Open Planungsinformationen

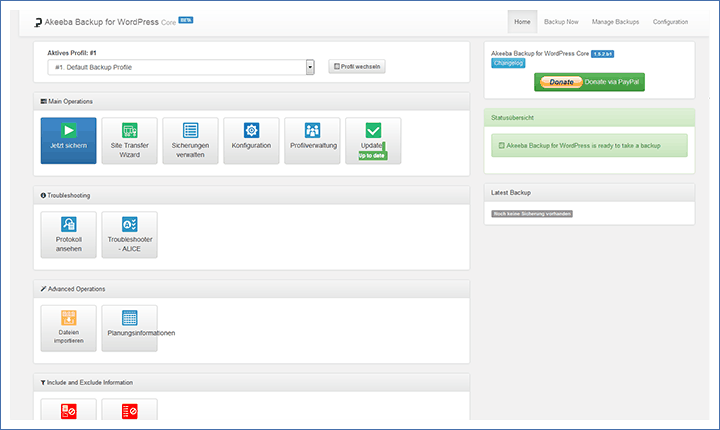coord(129,328)
